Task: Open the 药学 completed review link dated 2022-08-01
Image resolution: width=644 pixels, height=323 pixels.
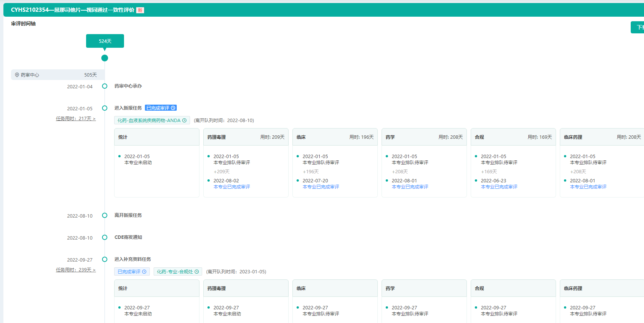Action: coord(410,187)
